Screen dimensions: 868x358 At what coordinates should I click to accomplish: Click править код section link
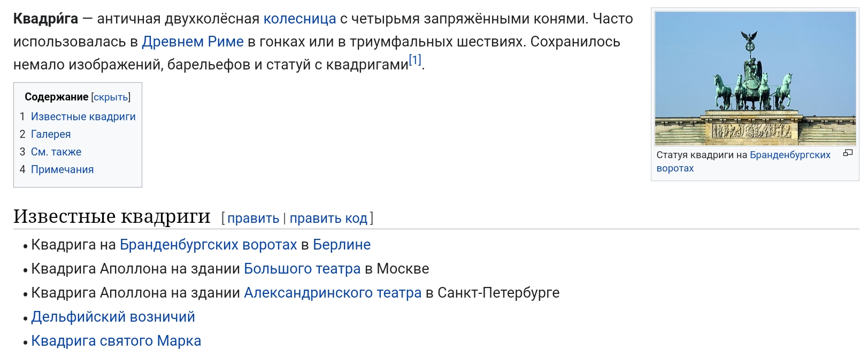(328, 219)
